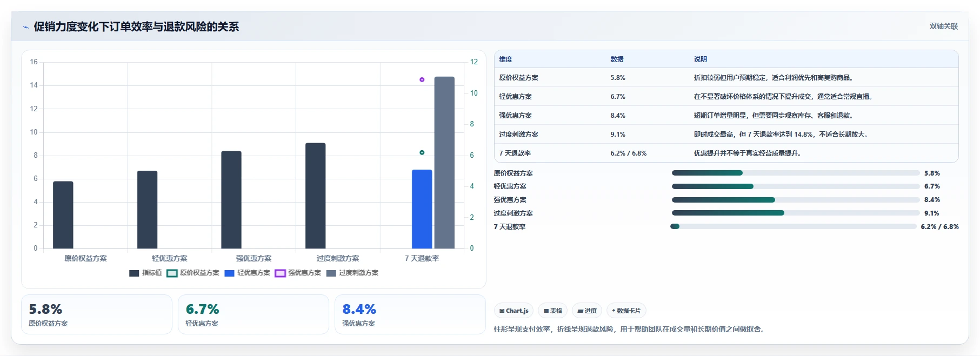This screenshot has height=356, width=980.
Task: Click the 数据卡片 tag chip
Action: (x=626, y=311)
